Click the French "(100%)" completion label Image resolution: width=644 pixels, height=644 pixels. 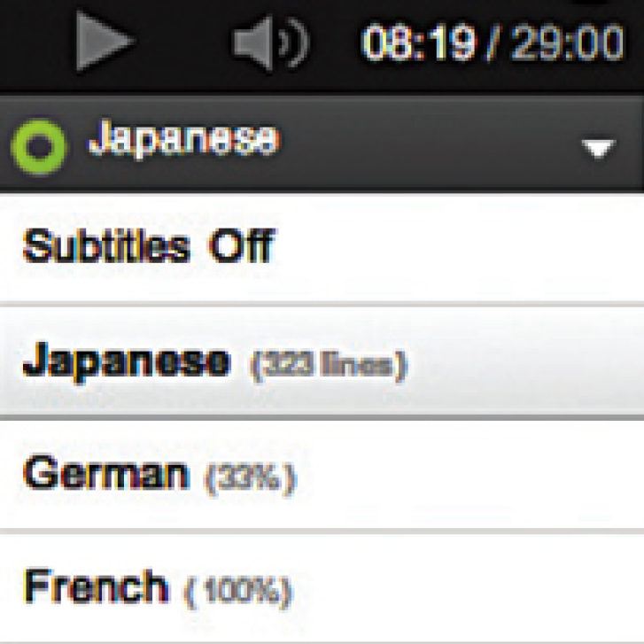pos(237,589)
